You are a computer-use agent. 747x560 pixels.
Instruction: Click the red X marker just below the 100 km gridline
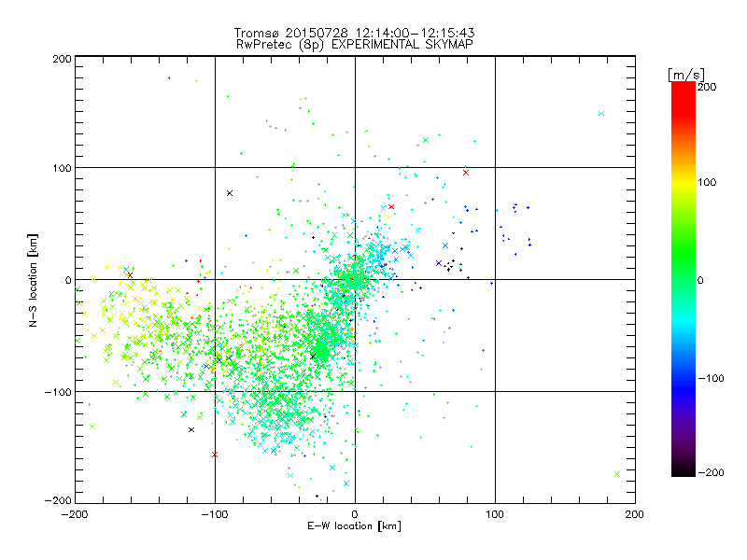pos(466,173)
